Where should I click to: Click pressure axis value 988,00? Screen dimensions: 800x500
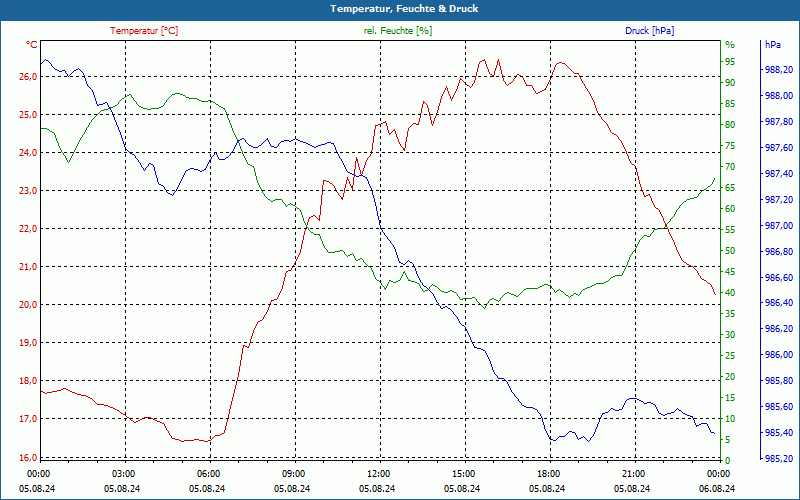779,95
